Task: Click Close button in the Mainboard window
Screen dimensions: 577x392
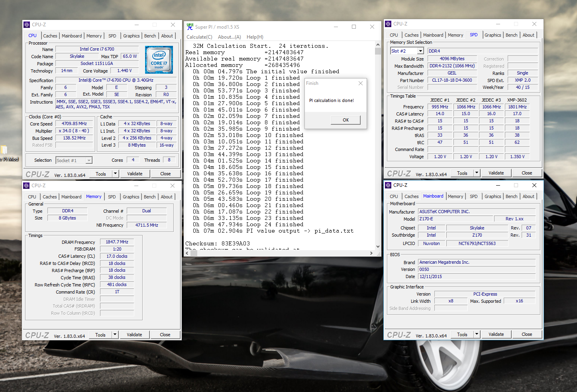Action: 527,334
